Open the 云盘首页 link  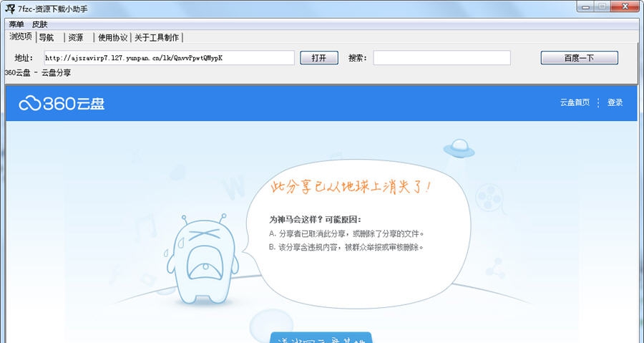click(575, 102)
